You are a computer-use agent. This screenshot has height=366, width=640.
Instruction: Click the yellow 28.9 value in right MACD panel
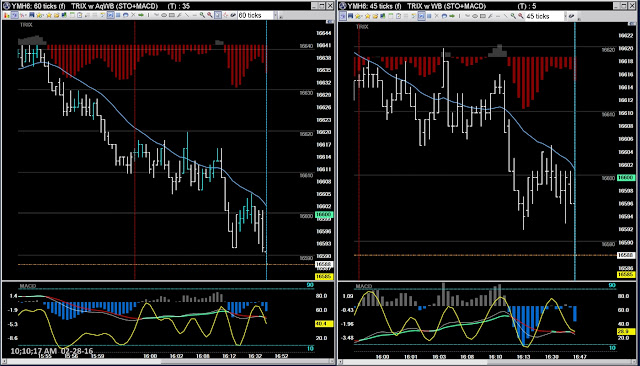625,332
